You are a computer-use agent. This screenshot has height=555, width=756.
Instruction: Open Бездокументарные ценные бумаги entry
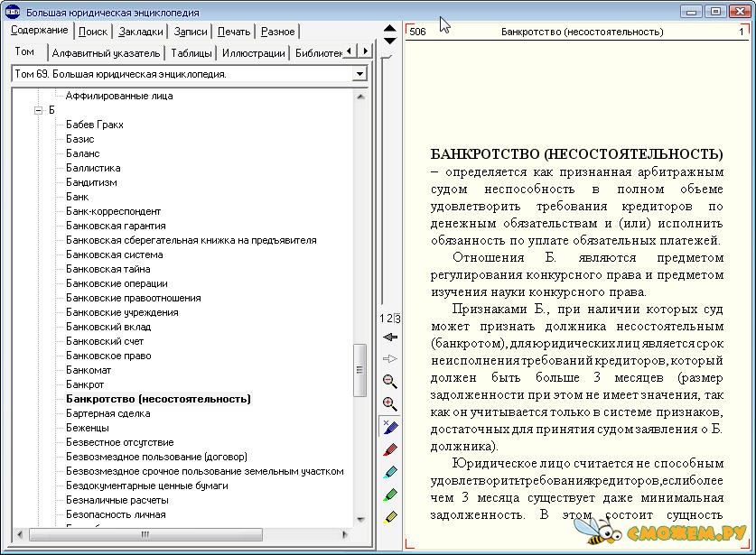tap(147, 486)
